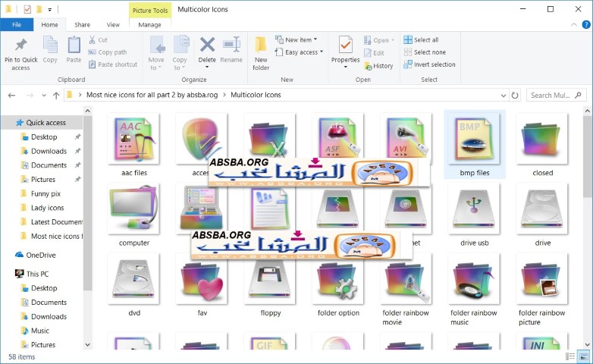Refresh the folder view
The height and width of the screenshot is (364, 593).
pyautogui.click(x=515, y=96)
